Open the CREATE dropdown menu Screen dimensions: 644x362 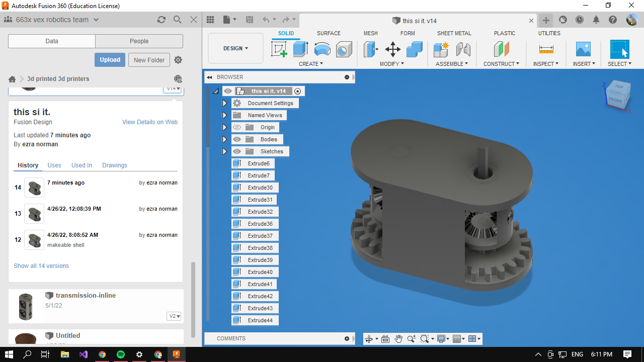point(311,64)
